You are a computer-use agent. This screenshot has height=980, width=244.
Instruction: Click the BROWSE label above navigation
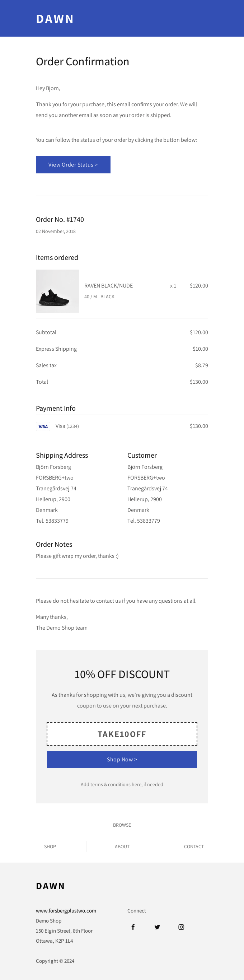[x=122, y=825]
